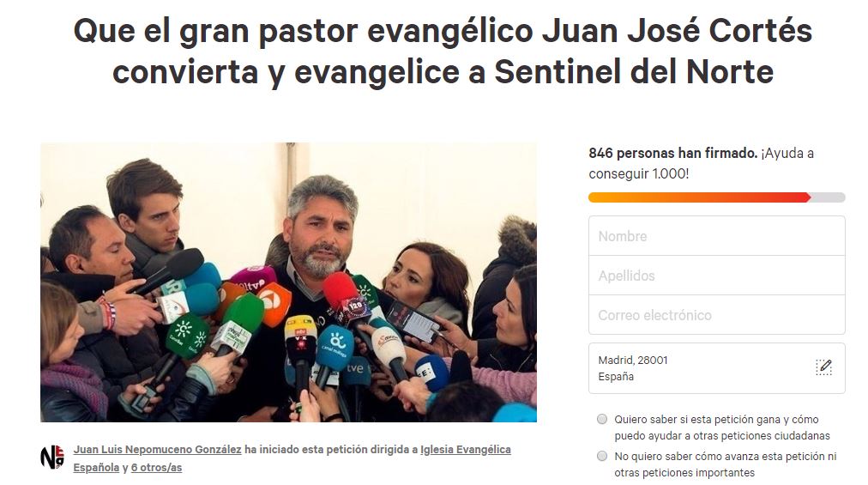Click the petition press conference photo
This screenshot has height=485, width=868.
pyautogui.click(x=288, y=282)
